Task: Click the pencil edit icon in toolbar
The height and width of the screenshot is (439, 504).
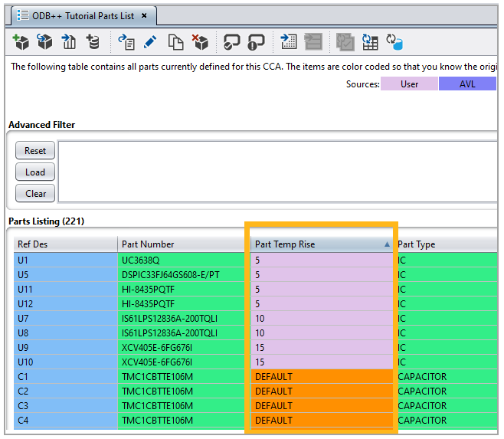Action: 150,41
